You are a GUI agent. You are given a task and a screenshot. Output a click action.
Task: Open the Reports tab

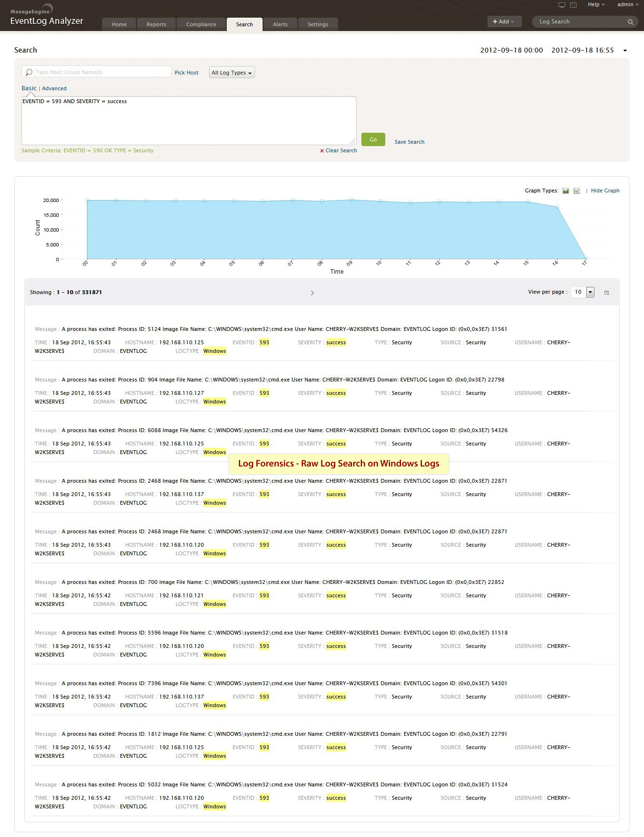pos(156,24)
